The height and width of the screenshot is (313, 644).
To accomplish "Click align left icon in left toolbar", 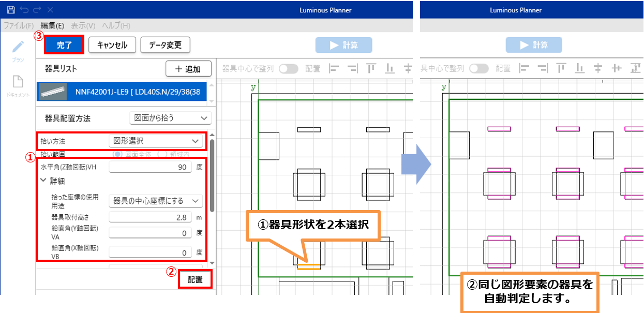I will [x=335, y=68].
